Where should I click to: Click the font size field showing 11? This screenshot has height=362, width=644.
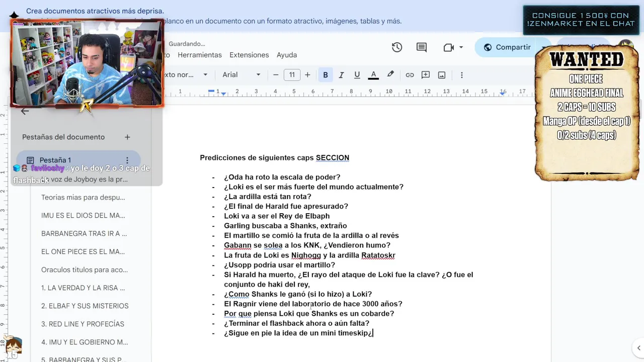pos(292,75)
